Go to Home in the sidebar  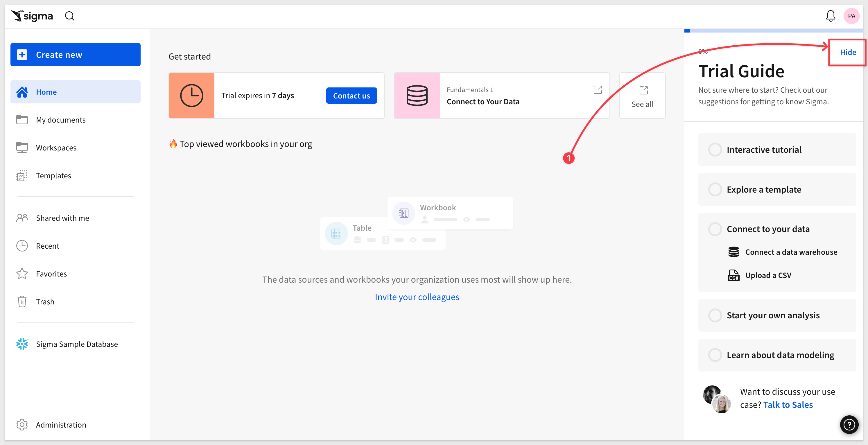pos(76,92)
